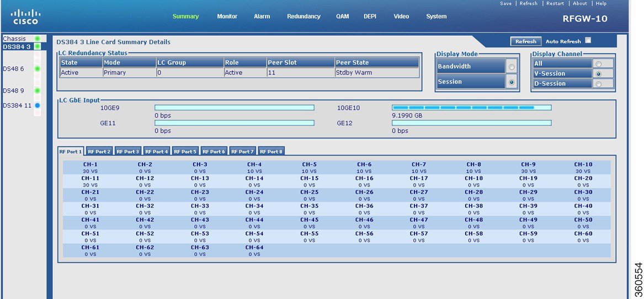The width and height of the screenshot is (644, 299).
Task: Click channel CH-9
Action: [528, 165]
